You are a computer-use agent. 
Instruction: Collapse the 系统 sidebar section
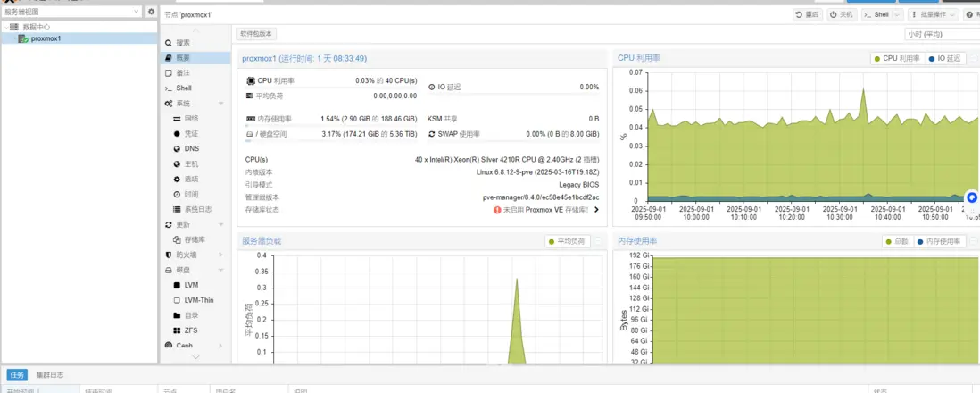click(220, 104)
